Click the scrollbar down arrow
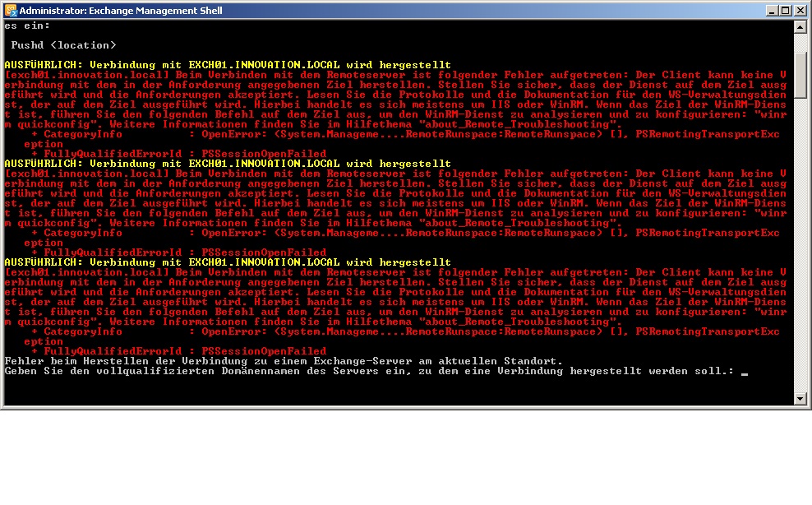This screenshot has width=812, height=505. pyautogui.click(x=800, y=399)
